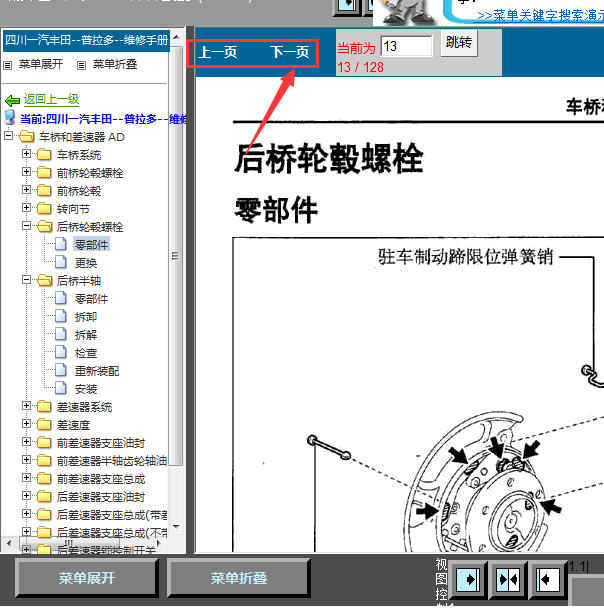Click the bottom 菜单展开 button

tap(87, 578)
